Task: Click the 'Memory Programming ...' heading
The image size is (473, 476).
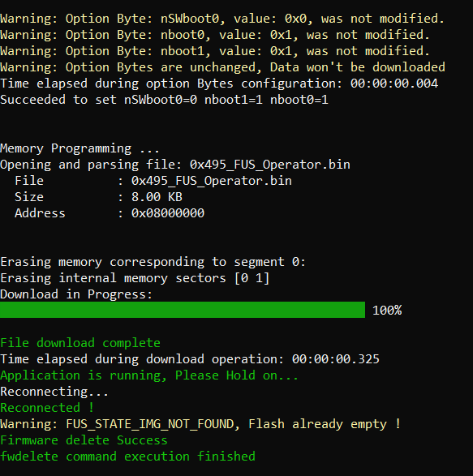Action: (80, 148)
